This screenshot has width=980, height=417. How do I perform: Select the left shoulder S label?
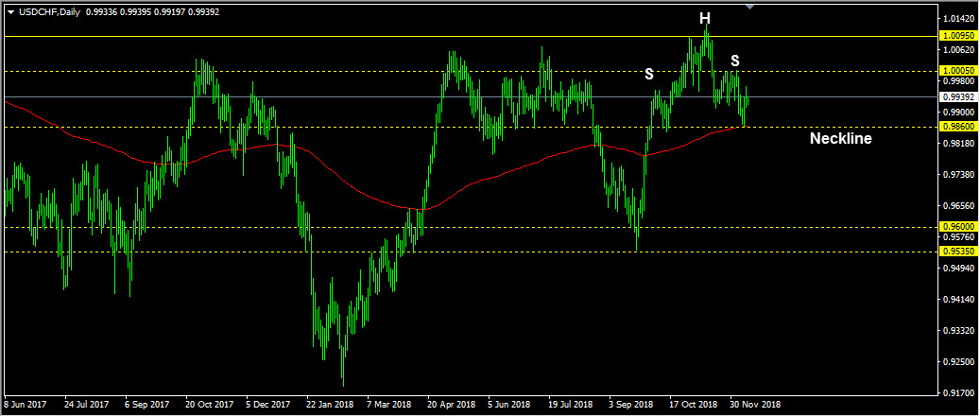point(649,75)
